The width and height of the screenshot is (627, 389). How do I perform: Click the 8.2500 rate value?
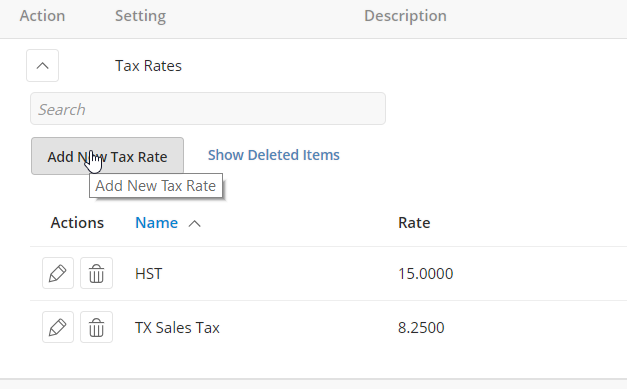421,327
